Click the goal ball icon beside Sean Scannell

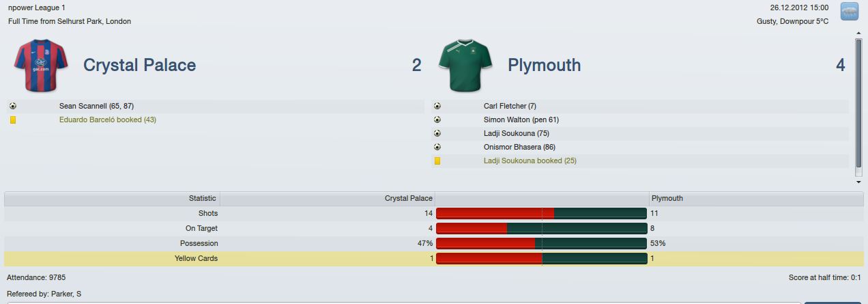click(13, 106)
